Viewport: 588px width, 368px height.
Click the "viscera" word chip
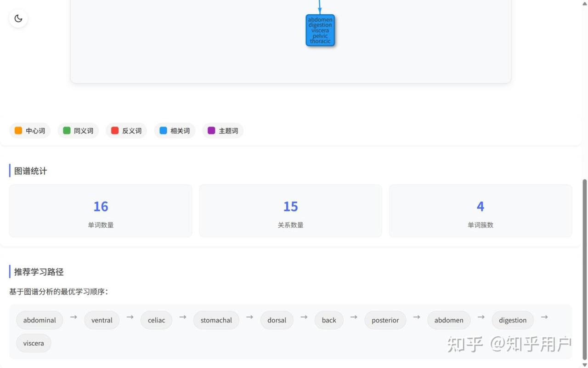pyautogui.click(x=34, y=343)
